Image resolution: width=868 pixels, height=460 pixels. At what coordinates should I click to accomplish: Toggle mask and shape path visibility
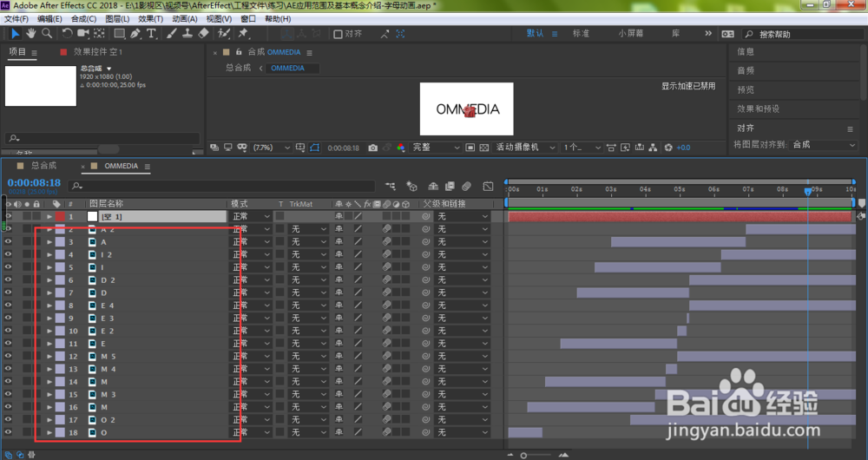pos(314,148)
